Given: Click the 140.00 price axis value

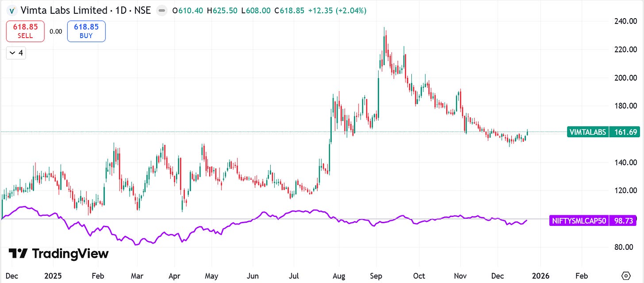Looking at the screenshot, I should 625,163.
